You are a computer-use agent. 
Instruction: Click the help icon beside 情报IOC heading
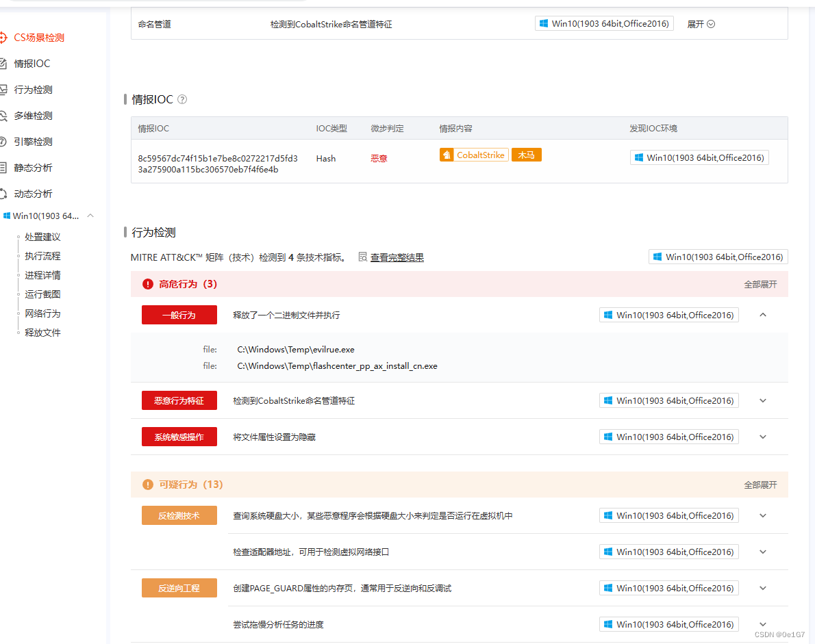click(182, 99)
